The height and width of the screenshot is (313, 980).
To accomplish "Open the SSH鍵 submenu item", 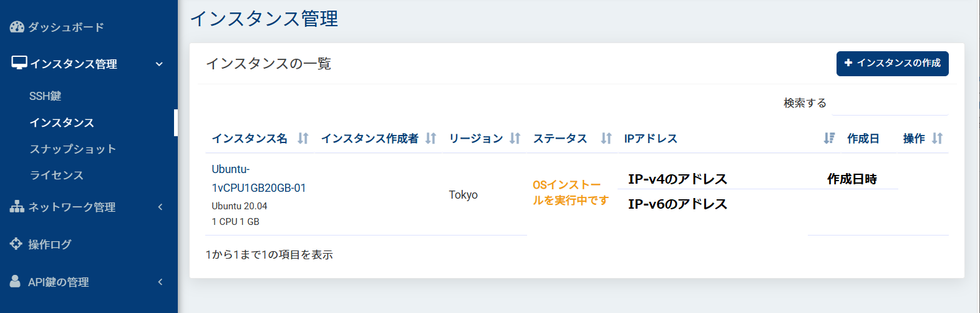I will pos(45,96).
